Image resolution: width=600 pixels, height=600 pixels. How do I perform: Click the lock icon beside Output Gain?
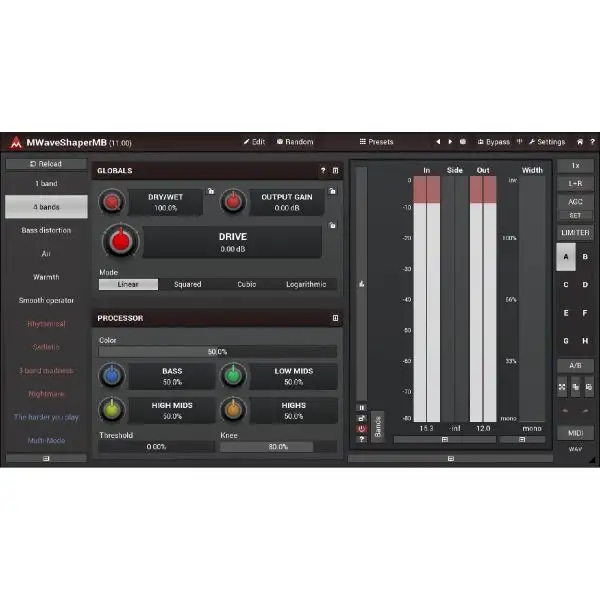(x=331, y=191)
